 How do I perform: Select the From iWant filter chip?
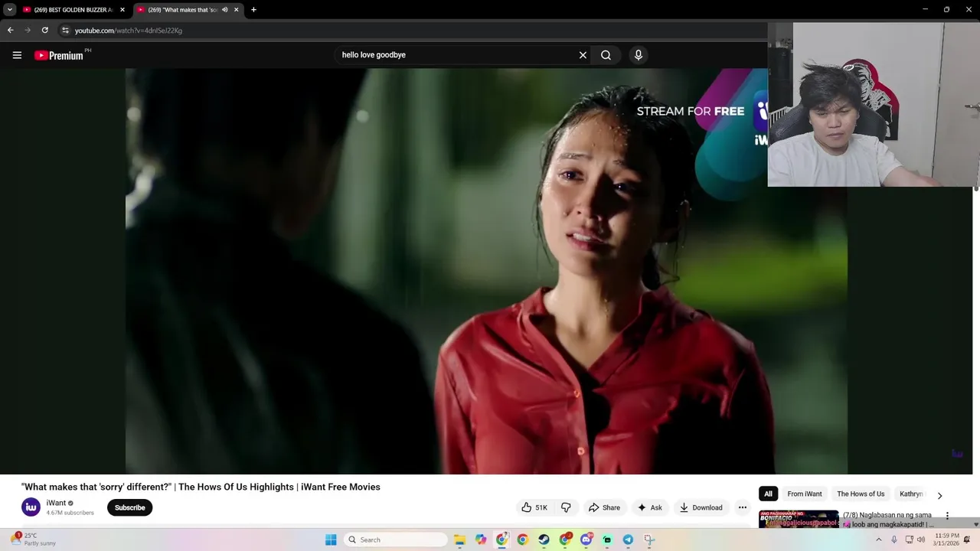(804, 494)
